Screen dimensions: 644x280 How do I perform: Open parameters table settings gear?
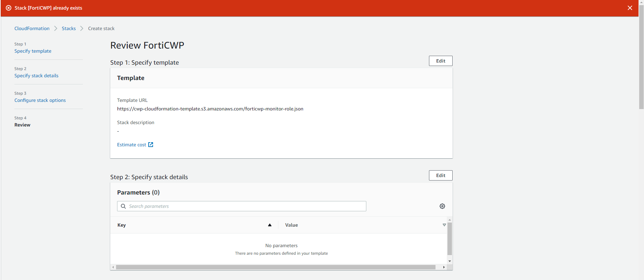(442, 206)
